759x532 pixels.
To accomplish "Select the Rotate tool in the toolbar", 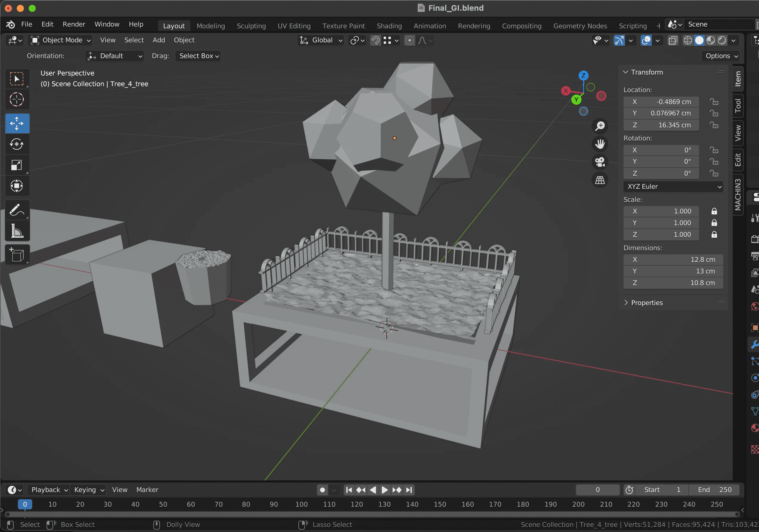I will coord(17,144).
